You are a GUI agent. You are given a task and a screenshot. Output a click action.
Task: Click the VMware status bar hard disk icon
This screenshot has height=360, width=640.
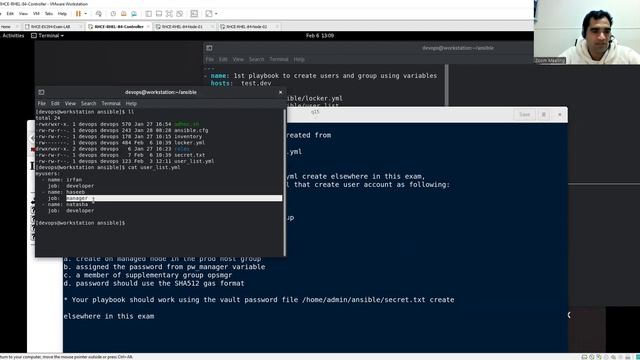pos(584,357)
